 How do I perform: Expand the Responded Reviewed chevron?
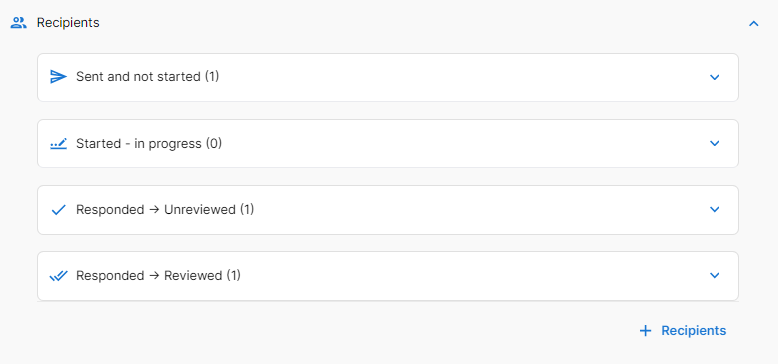(x=714, y=275)
